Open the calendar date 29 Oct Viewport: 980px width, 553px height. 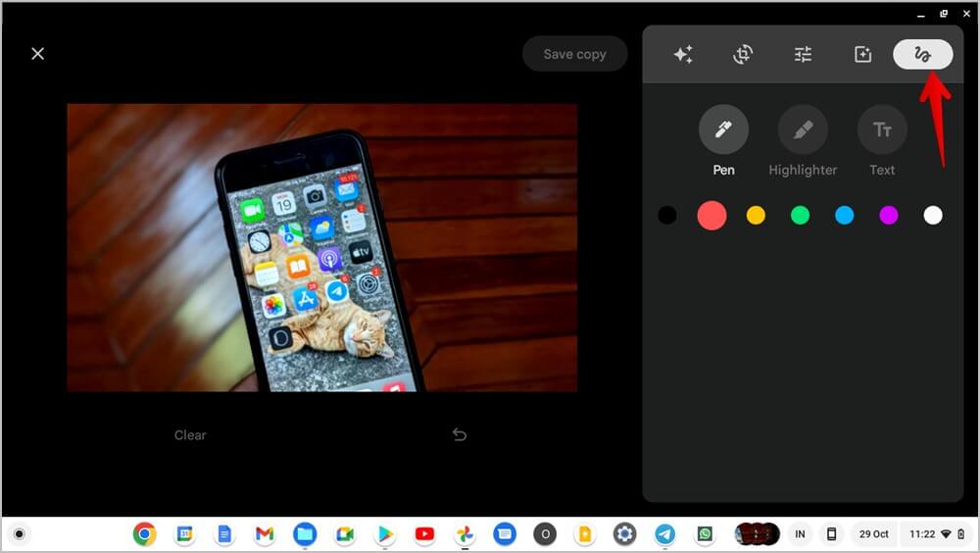pos(873,534)
